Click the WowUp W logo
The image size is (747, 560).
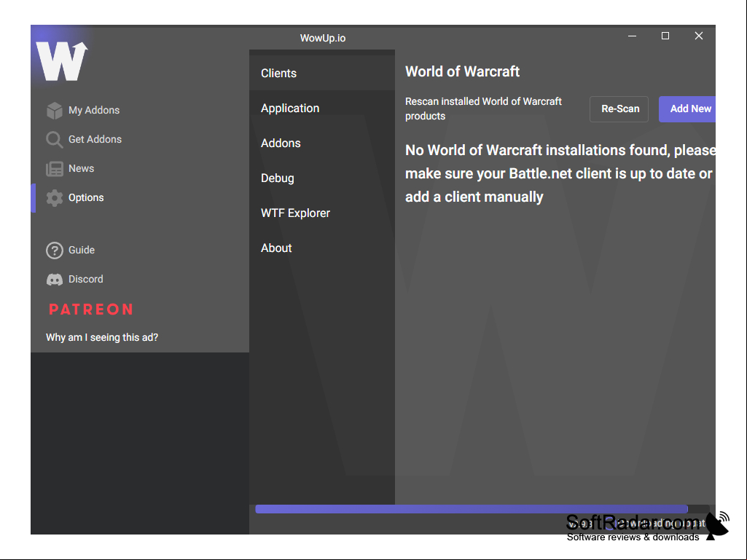coord(62,61)
